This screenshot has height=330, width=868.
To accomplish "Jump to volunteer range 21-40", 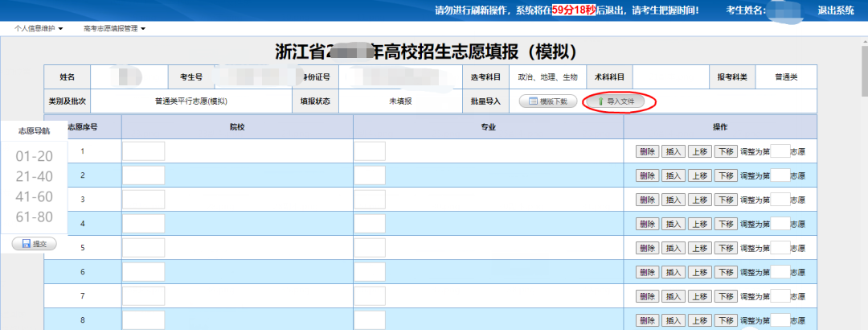I will (34, 176).
